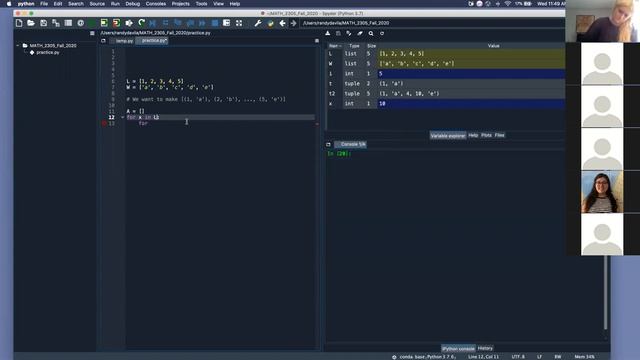This screenshot has height=360, width=640.
Task: Run file with the green play button
Action: [92, 23]
